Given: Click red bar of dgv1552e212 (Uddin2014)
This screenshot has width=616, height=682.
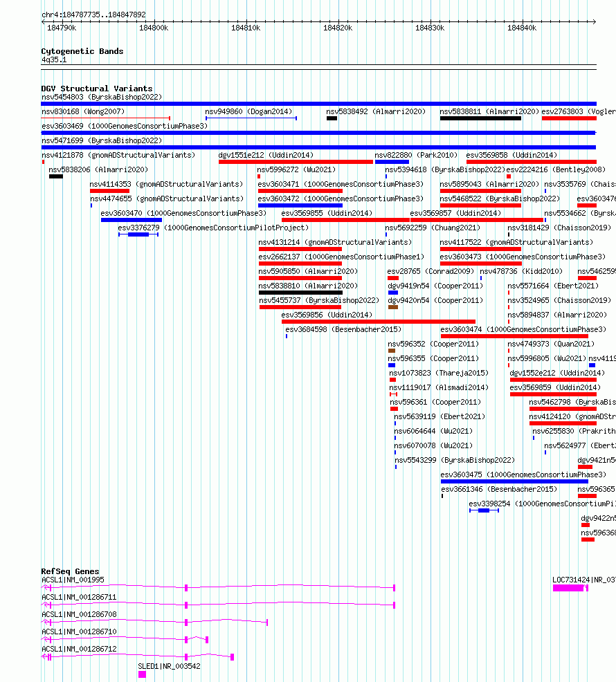Looking at the screenshot, I should click(553, 380).
